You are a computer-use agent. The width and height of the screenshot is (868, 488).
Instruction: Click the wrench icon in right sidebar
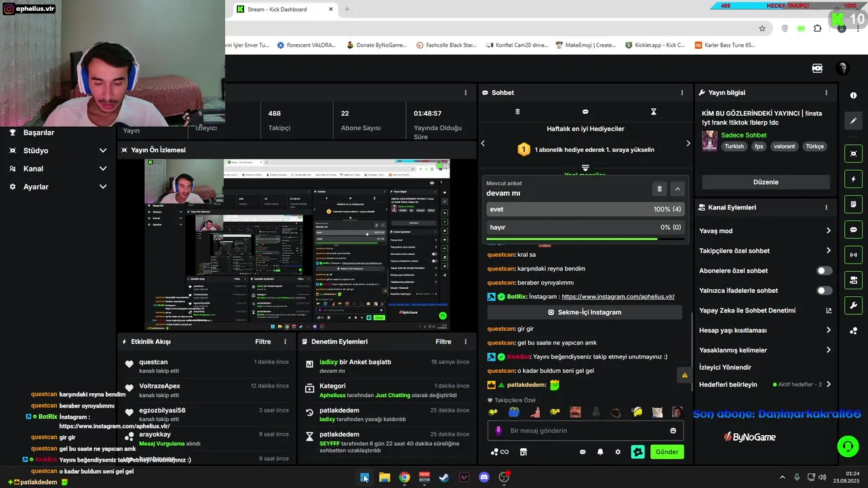pos(853,306)
